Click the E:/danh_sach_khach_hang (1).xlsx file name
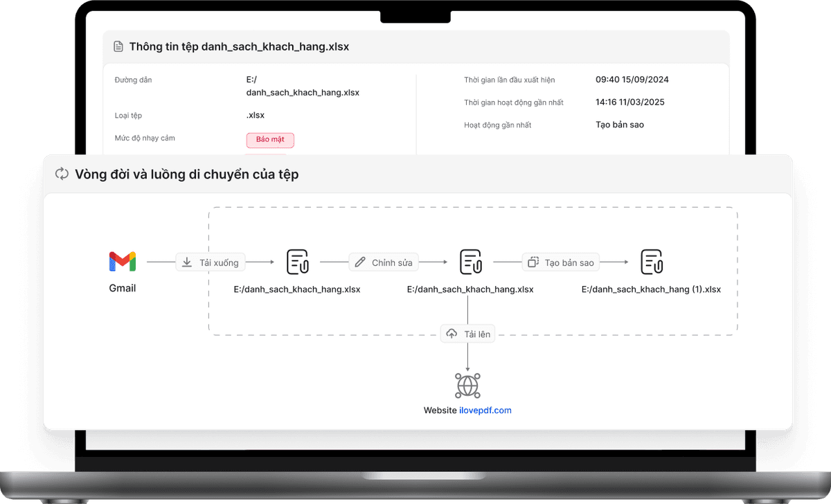Screen dimensions: 831x504 [x=651, y=289]
